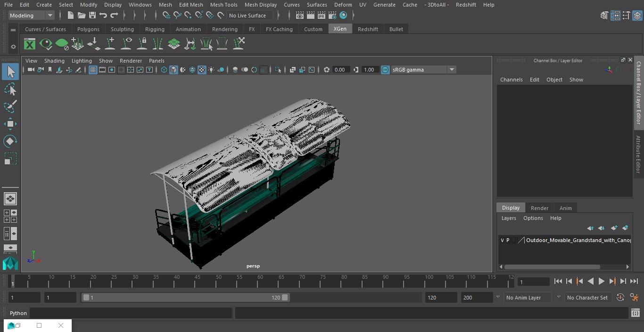The image size is (644, 332).
Task: Open the Render layer tab
Action: 539,208
